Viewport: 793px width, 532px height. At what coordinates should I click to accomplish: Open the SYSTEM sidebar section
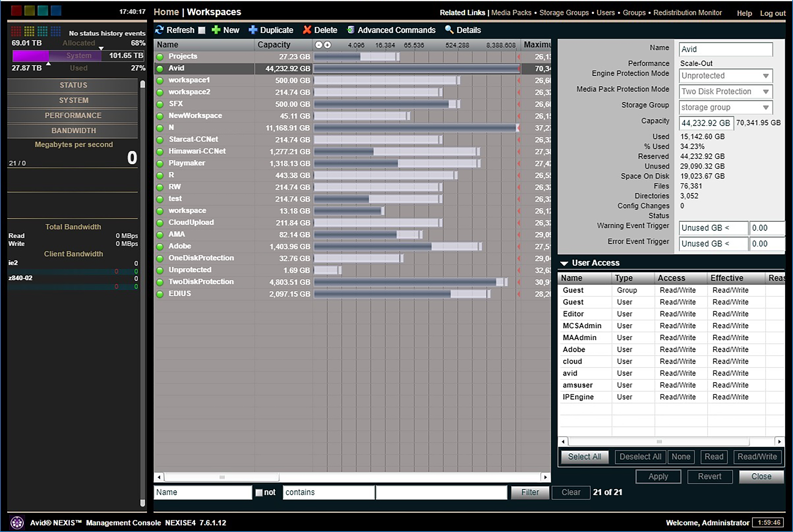tap(73, 100)
